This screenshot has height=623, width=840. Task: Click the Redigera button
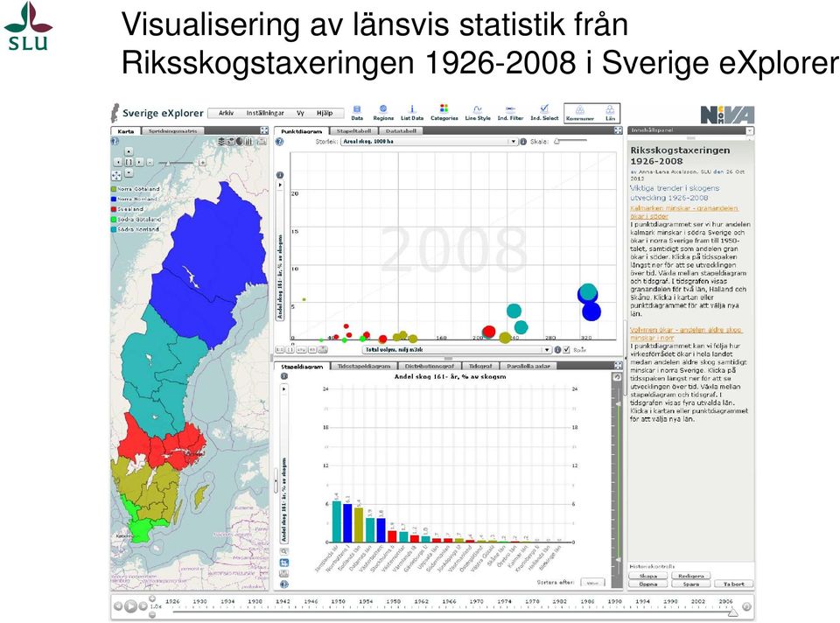click(x=691, y=576)
